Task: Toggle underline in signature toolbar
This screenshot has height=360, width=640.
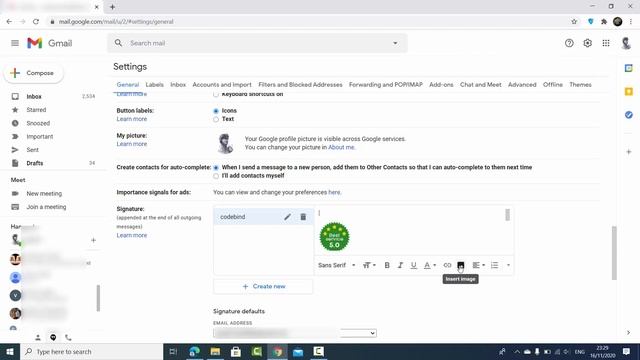Action: coord(413,265)
